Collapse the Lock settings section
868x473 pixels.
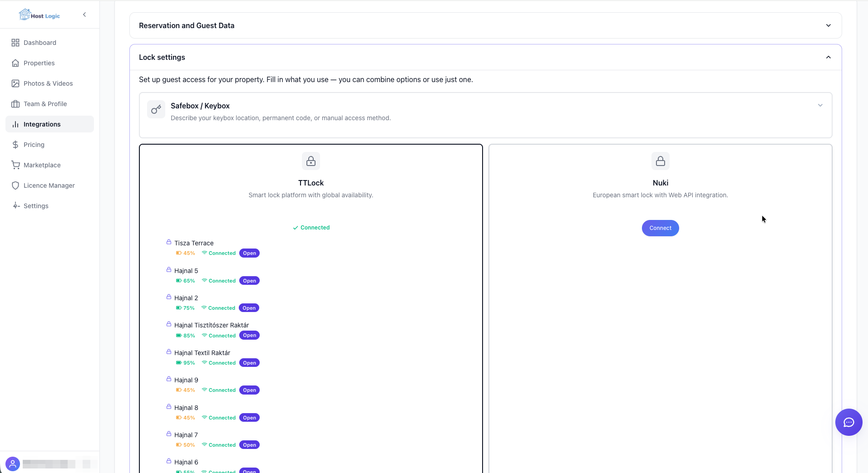pos(829,57)
